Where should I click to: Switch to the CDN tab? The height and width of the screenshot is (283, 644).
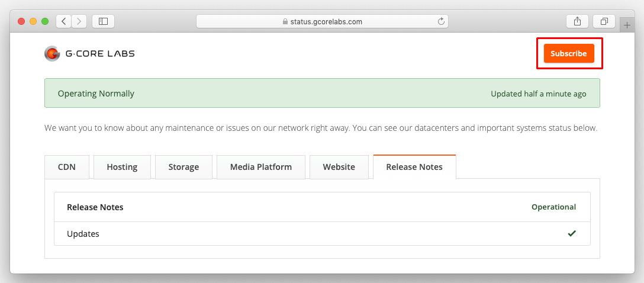[x=66, y=167]
